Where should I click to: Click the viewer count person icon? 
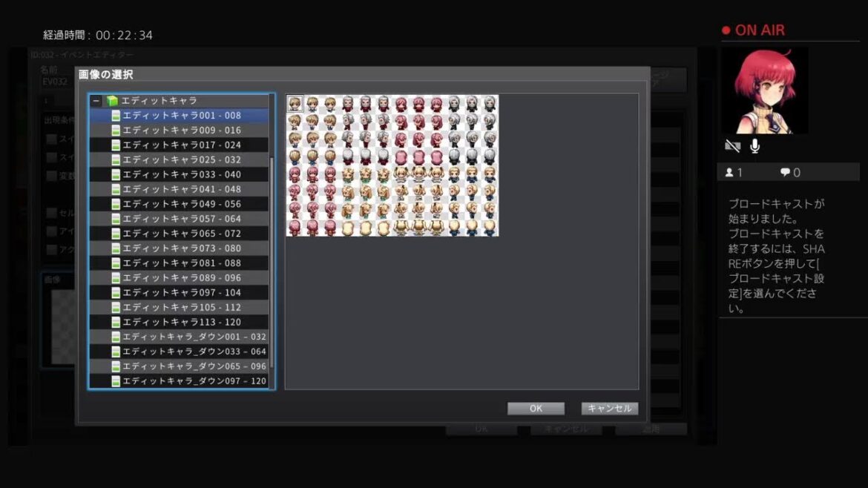click(729, 173)
